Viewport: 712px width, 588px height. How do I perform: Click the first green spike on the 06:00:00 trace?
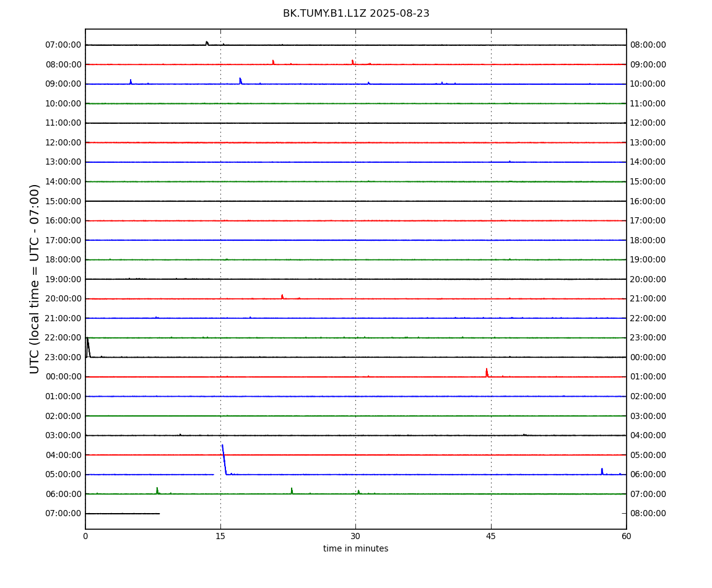pos(157,490)
